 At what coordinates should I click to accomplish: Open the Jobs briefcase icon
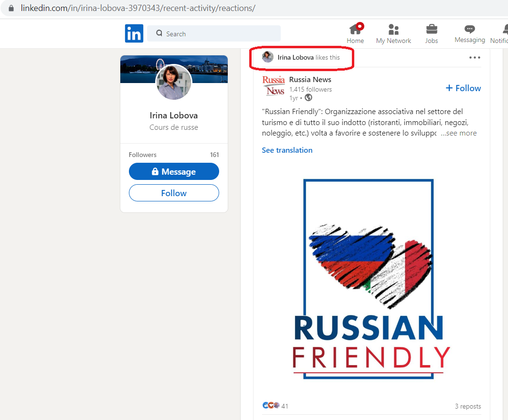point(432,30)
